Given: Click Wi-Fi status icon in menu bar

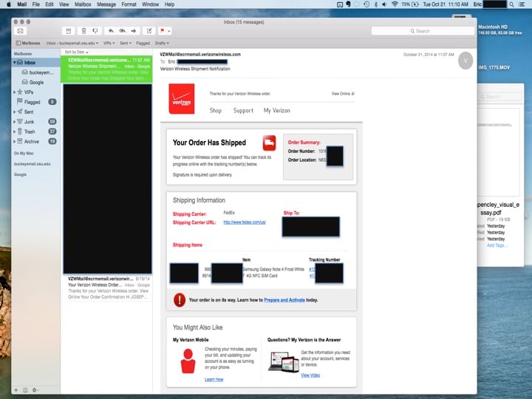Looking at the screenshot, I should 395,4.
